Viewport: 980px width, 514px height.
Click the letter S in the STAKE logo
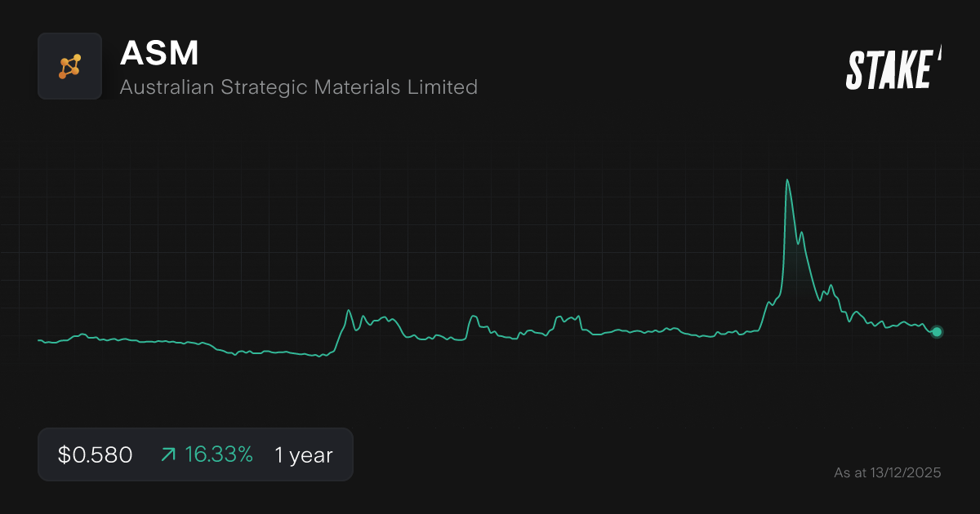(x=857, y=69)
